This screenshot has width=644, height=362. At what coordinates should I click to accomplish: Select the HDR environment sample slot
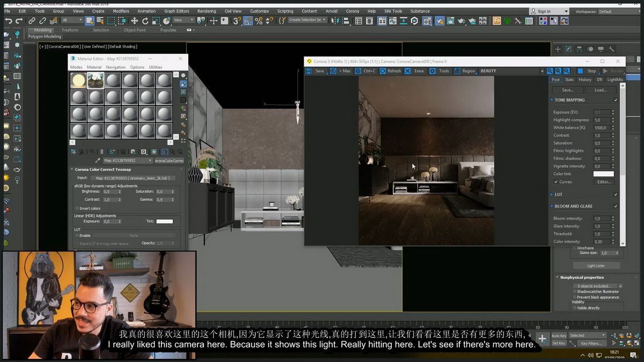pos(96,80)
